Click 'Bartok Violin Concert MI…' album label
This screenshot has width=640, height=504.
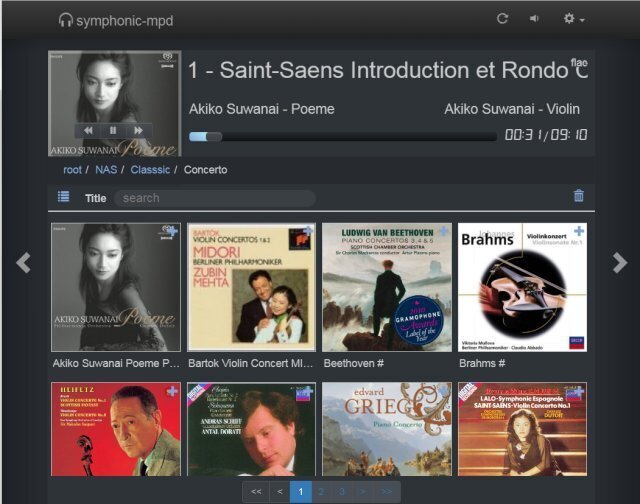(251, 363)
